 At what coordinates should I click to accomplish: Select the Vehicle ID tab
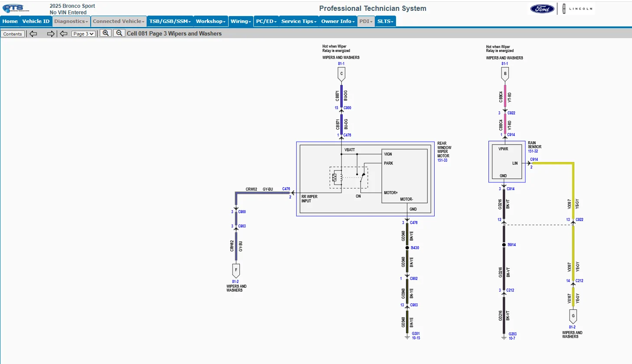36,21
